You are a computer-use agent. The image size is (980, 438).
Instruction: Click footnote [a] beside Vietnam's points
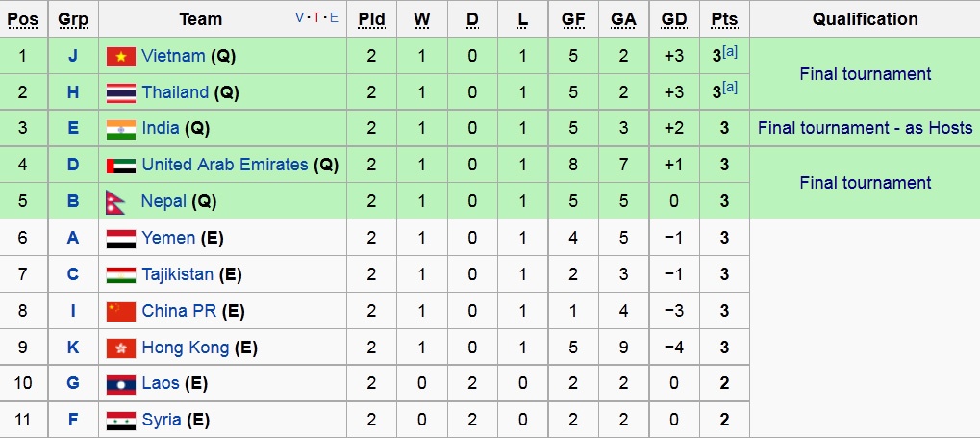click(x=730, y=52)
